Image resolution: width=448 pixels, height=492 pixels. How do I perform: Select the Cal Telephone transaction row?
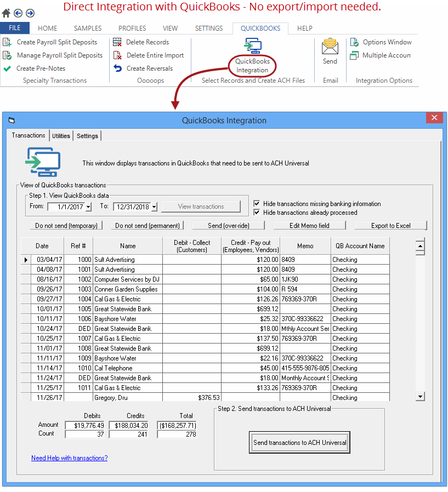click(205, 368)
